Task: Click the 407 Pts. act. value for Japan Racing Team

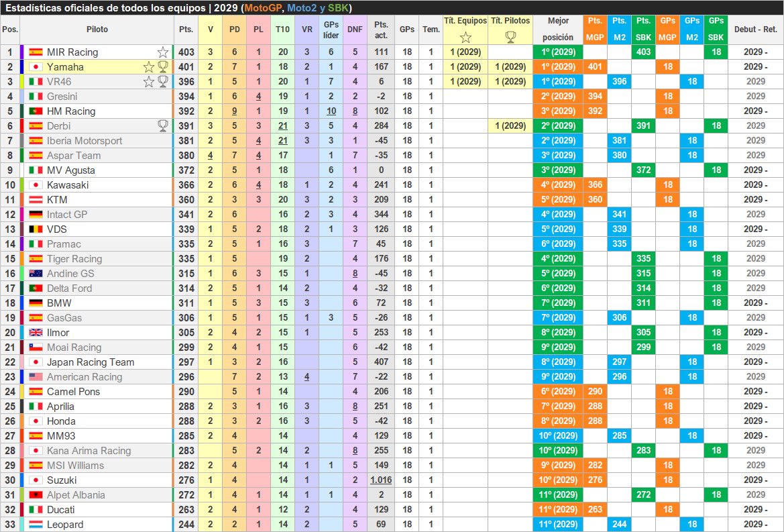Action: [x=381, y=362]
